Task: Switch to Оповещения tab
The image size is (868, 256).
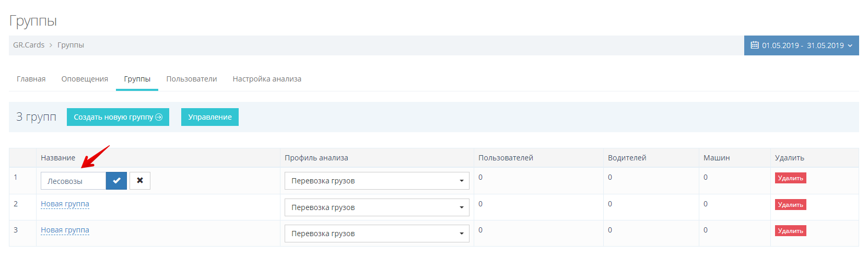Action: click(x=85, y=79)
